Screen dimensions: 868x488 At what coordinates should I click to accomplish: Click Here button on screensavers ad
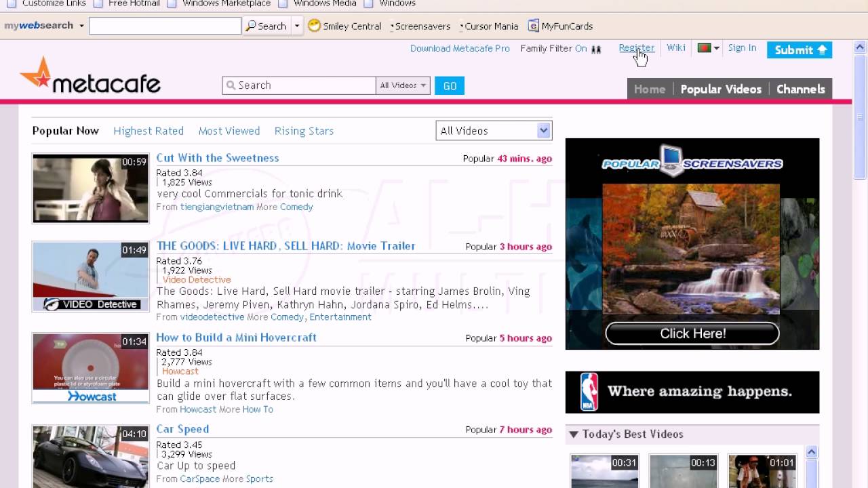click(692, 333)
